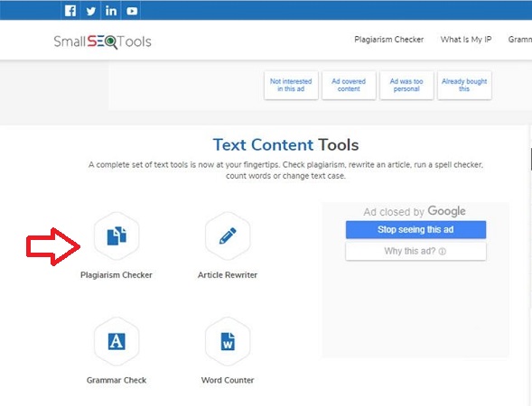
Task: Click the Stop seeing this ad button
Action: (415, 230)
